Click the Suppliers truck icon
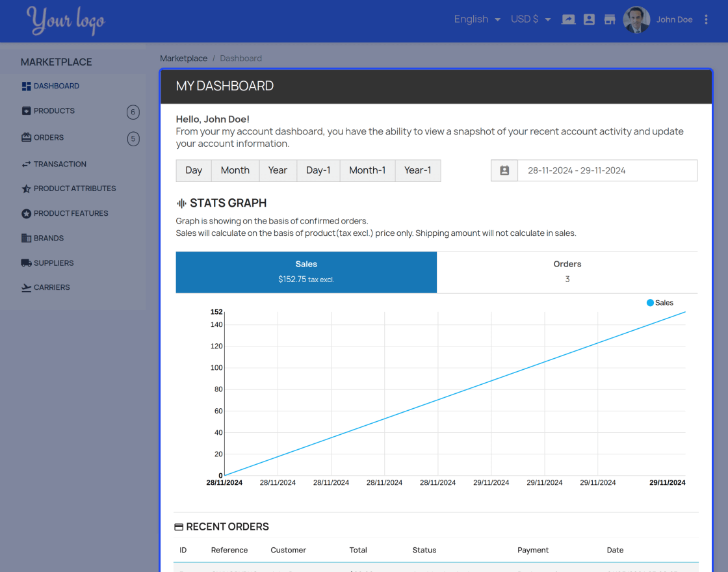728x572 pixels. (27, 263)
